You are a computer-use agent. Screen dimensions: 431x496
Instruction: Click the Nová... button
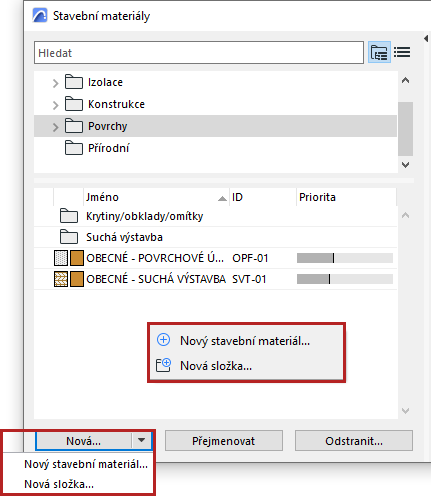[x=84, y=441]
